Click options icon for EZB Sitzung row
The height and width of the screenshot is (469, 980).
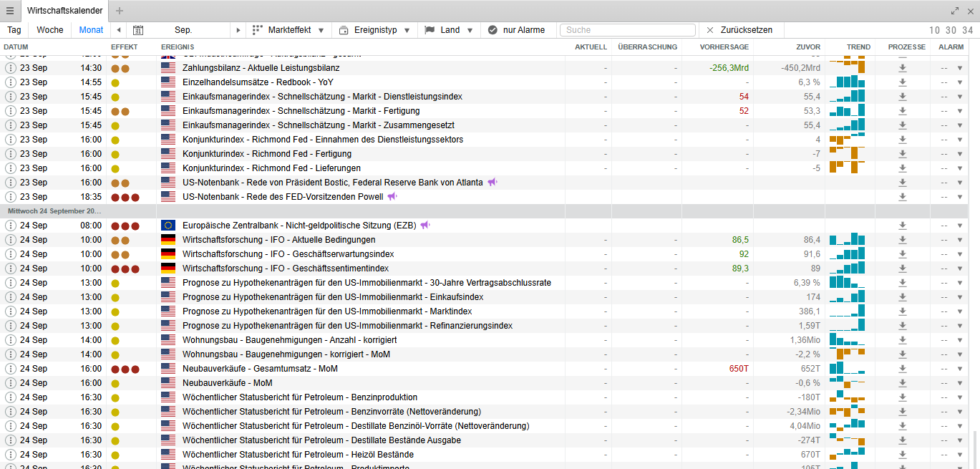11,226
